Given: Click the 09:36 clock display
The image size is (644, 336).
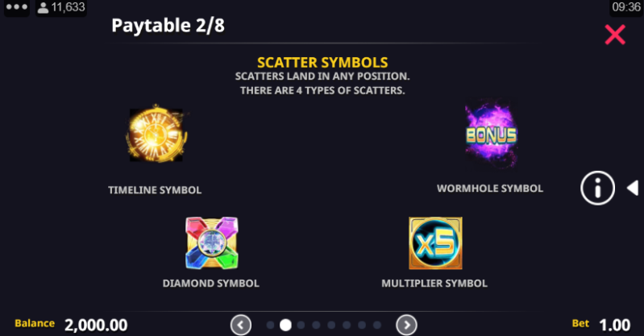Looking at the screenshot, I should (626, 7).
